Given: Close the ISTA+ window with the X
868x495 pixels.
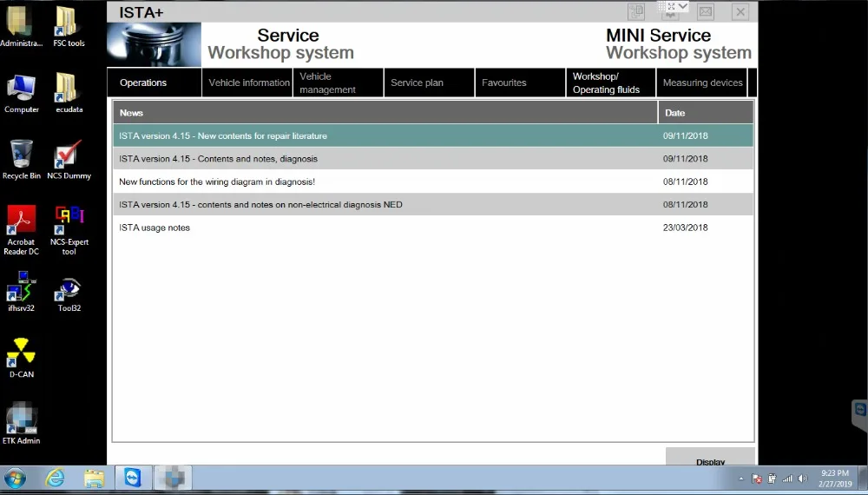Looking at the screenshot, I should point(740,11).
